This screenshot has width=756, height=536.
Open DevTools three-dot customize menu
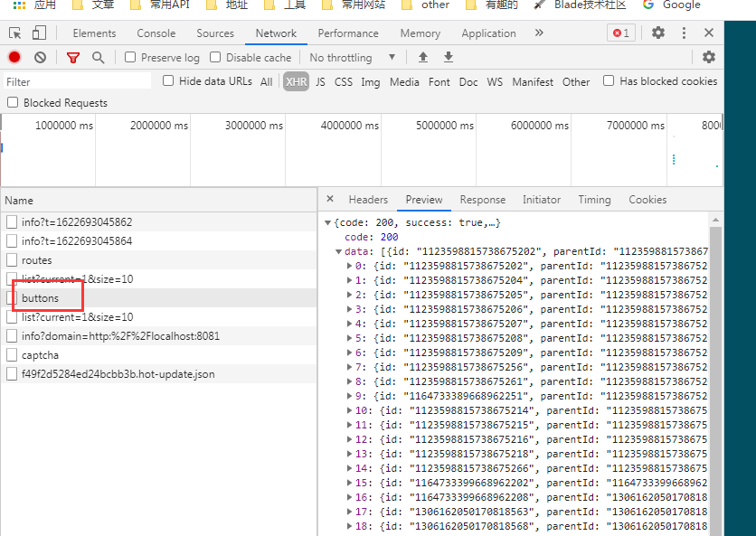(x=684, y=33)
